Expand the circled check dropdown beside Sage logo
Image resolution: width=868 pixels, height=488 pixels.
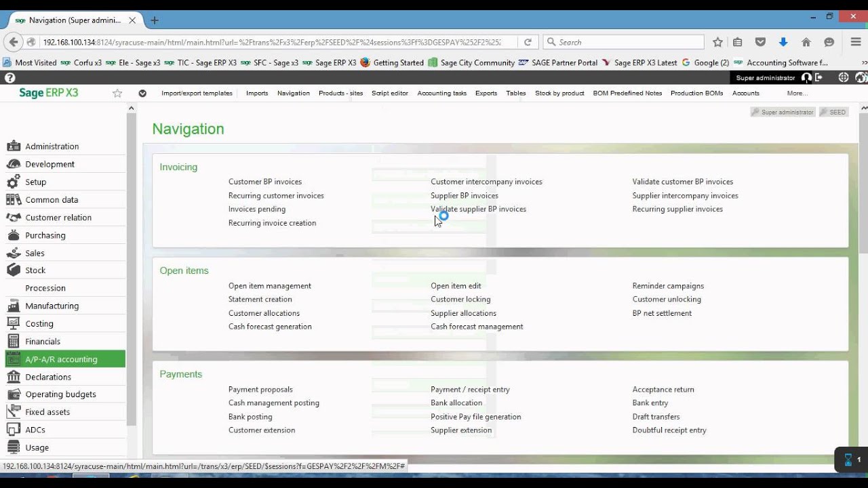click(x=142, y=93)
